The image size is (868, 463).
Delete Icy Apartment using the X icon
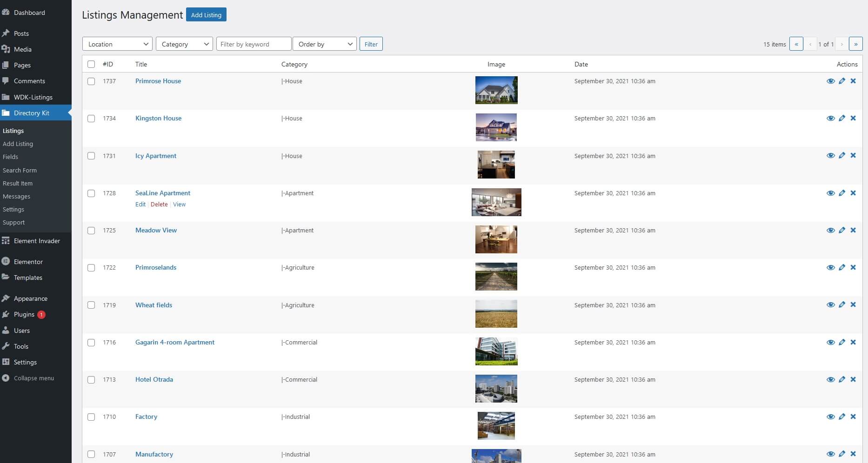coord(854,156)
